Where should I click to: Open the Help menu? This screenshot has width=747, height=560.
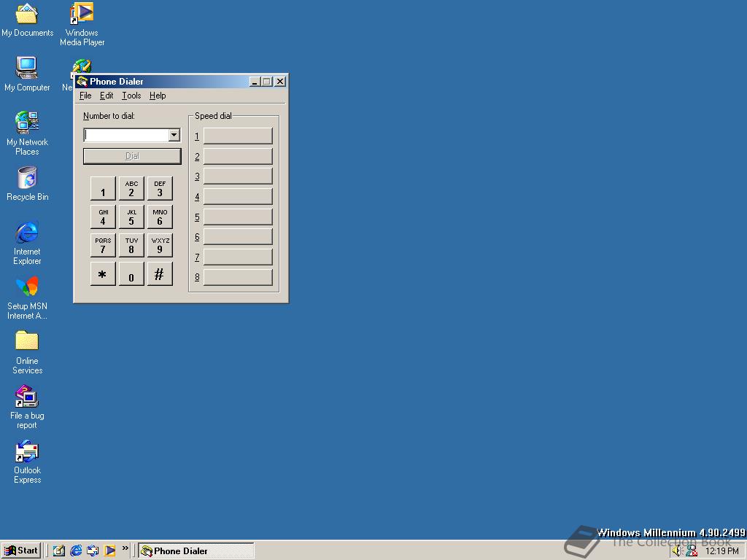tap(158, 96)
